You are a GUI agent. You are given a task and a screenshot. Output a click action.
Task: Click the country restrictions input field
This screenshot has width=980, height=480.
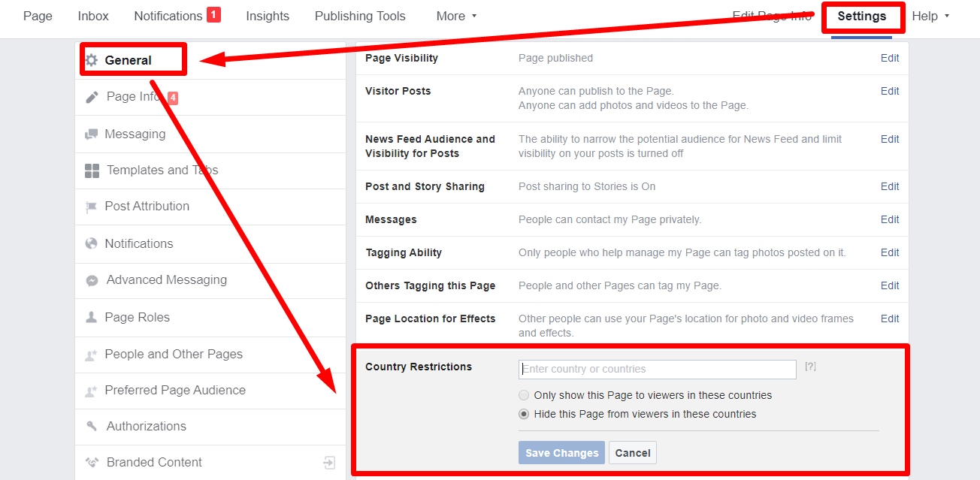(x=657, y=369)
